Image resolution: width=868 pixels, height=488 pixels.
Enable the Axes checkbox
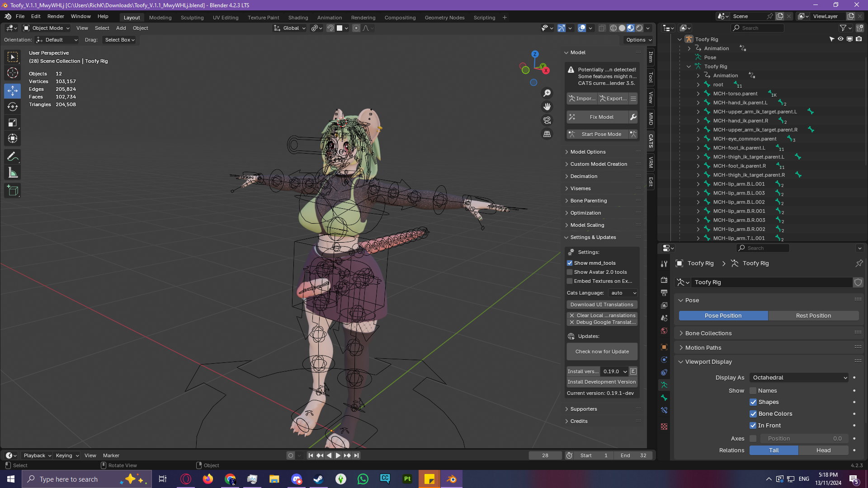[753, 439]
